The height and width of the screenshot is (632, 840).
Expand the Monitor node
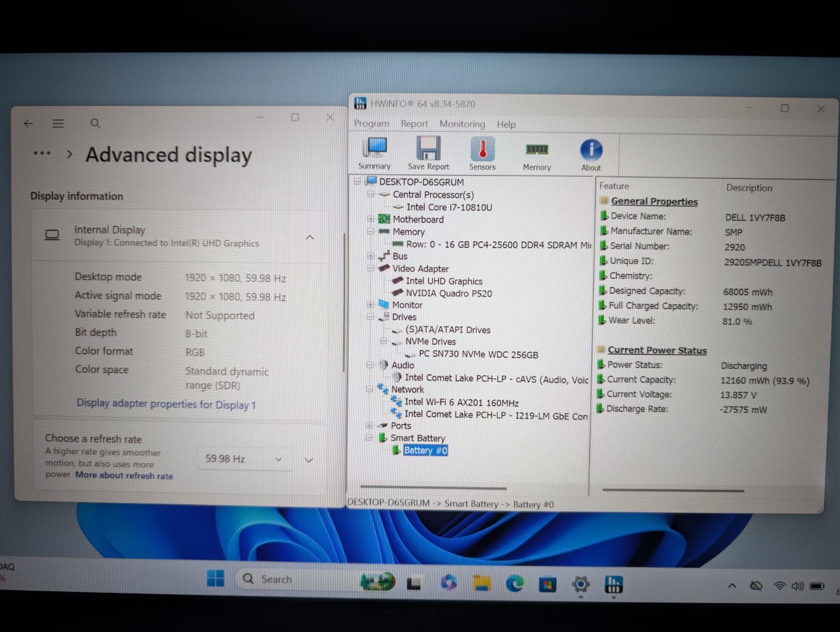coord(371,304)
